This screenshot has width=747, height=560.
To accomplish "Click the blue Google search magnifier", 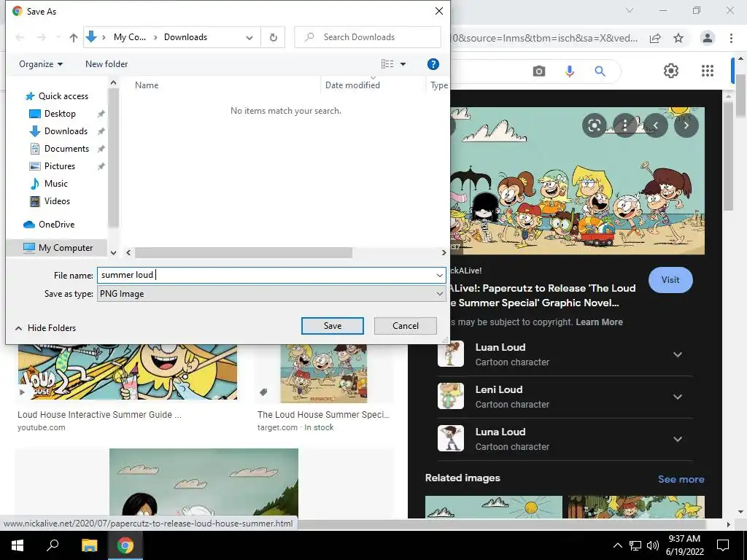I will (600, 71).
